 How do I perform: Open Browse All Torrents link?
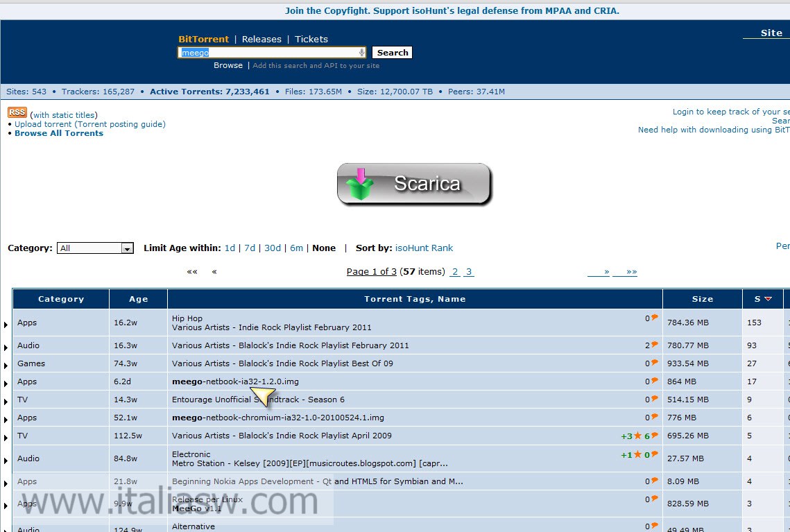point(59,133)
